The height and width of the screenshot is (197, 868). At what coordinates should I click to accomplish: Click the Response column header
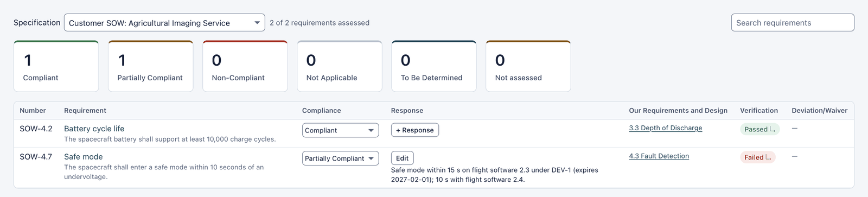coord(407,111)
